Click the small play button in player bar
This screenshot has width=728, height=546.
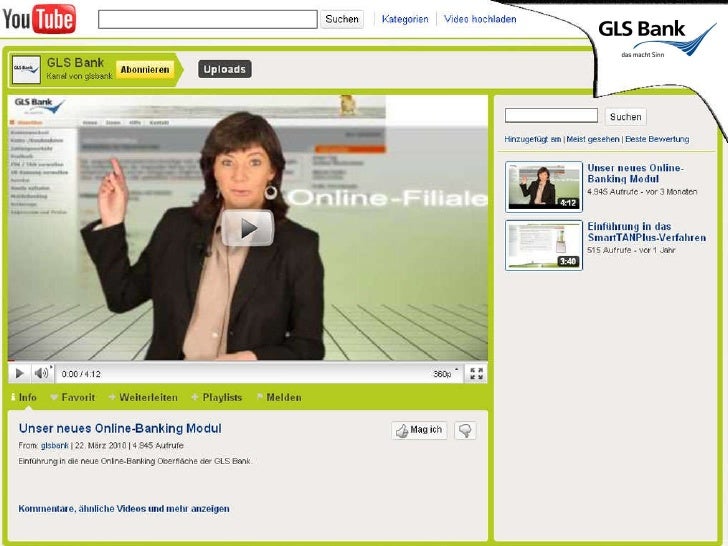coord(20,373)
